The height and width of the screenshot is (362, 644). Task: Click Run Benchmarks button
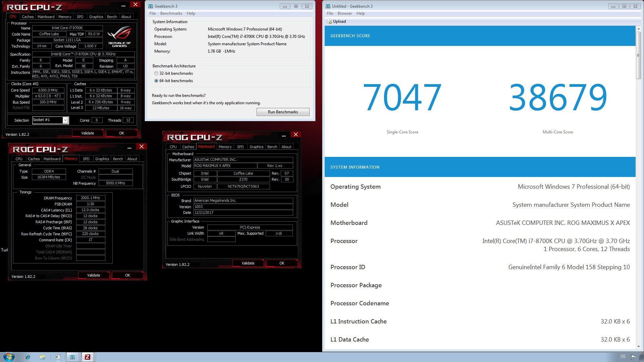coord(283,112)
